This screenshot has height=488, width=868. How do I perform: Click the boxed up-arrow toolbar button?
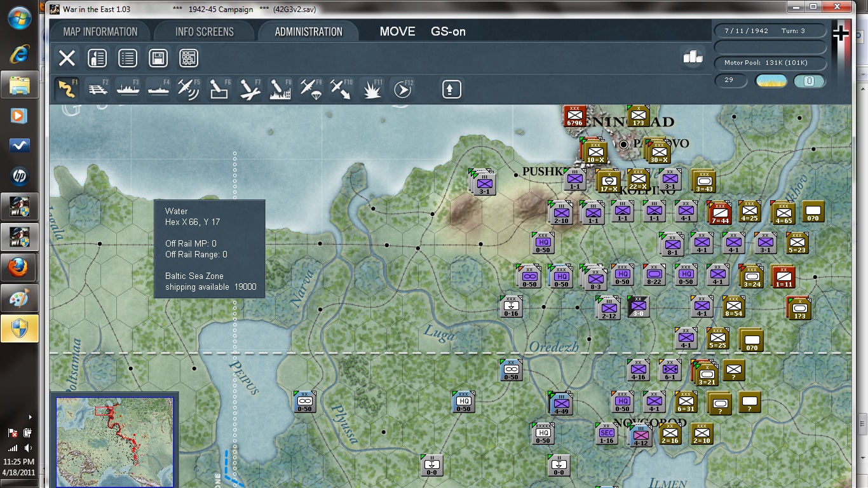click(x=451, y=89)
